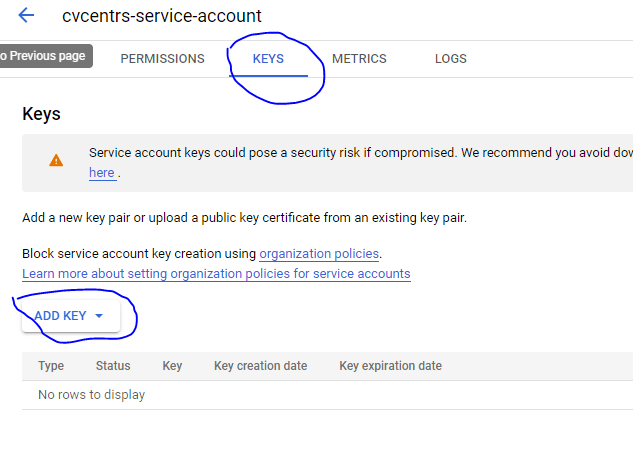Click the orange warning triangle icon

[56, 160]
